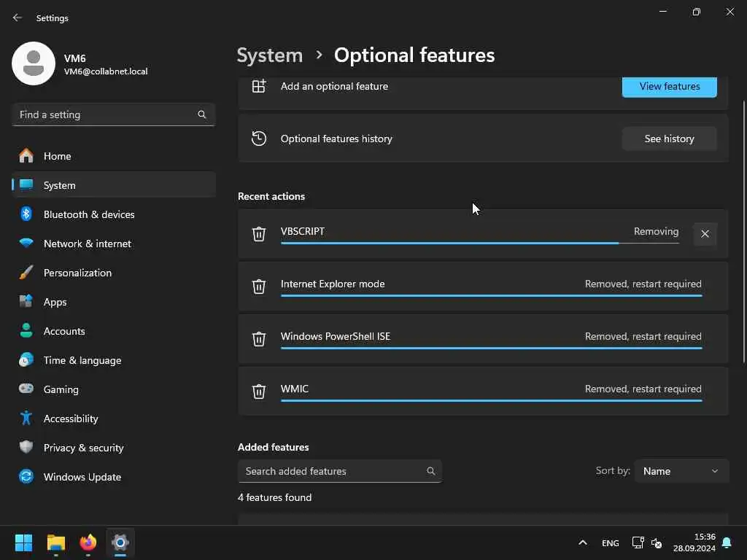Image resolution: width=747 pixels, height=560 pixels.
Task: Click the Search added features field
Action: click(x=332, y=471)
